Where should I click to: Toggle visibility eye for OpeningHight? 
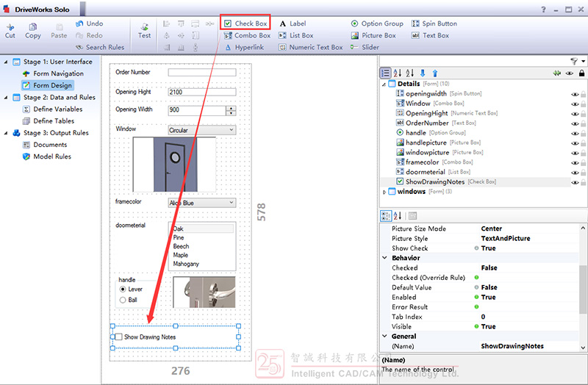[x=575, y=114]
